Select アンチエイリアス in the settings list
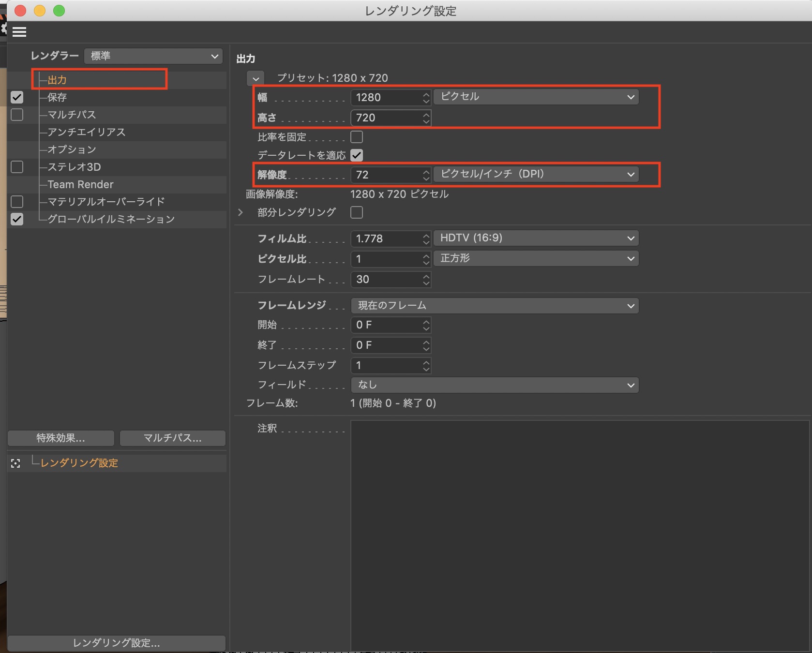812x653 pixels. [x=86, y=132]
